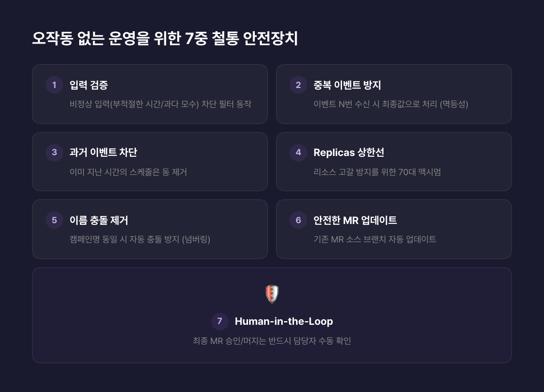544x392 pixels.
Task: Click the Replicas 상한선 heading
Action: (348, 152)
